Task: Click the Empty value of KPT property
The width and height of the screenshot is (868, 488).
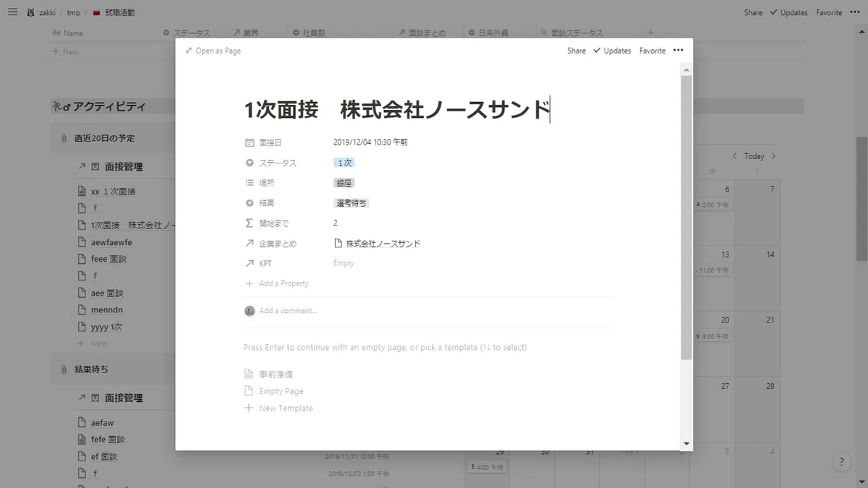Action: 344,263
